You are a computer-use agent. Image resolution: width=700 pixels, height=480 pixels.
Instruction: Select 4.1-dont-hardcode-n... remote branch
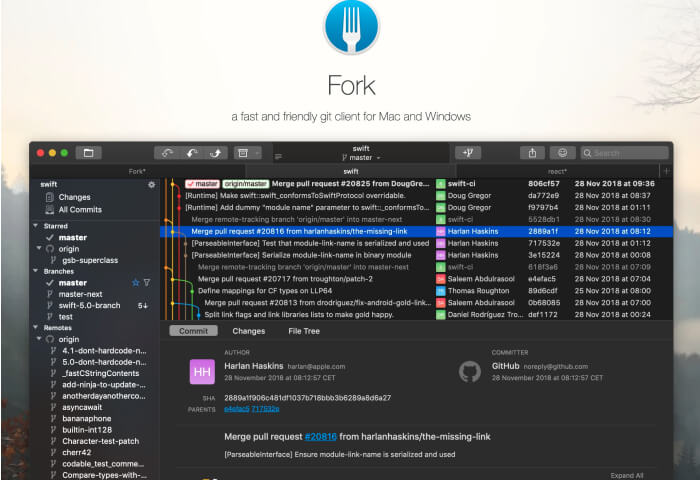(x=104, y=351)
